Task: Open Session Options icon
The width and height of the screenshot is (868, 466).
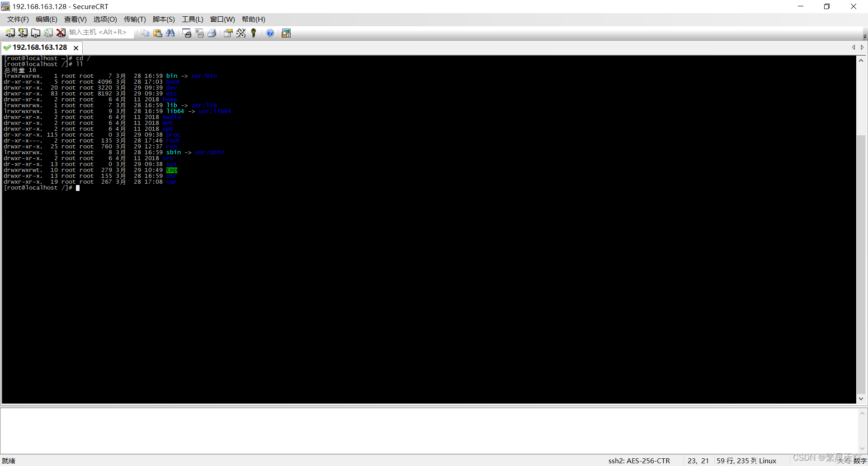Action: [228, 33]
